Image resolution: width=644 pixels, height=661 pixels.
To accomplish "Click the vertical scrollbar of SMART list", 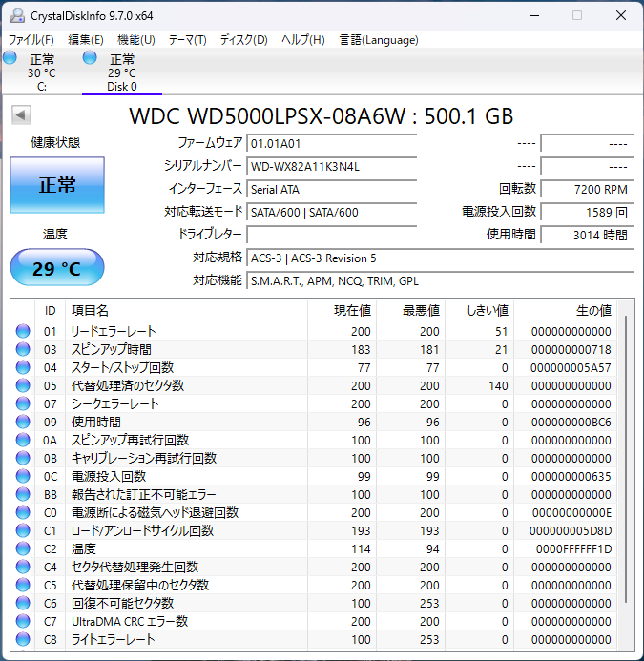I will coord(626,460).
